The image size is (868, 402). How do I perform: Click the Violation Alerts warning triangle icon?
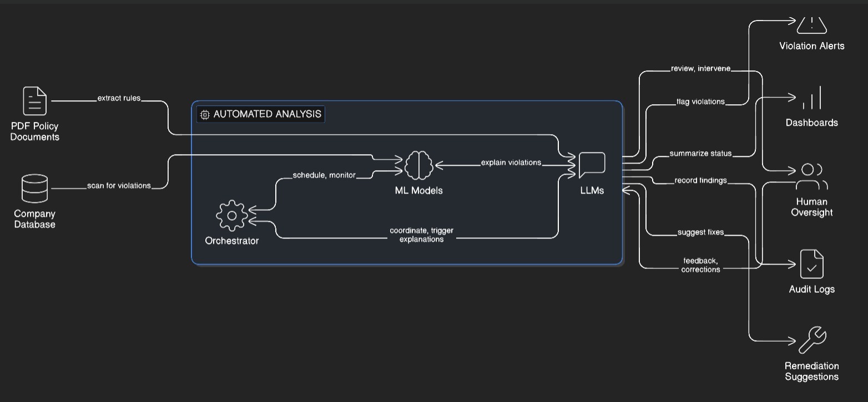click(x=811, y=24)
